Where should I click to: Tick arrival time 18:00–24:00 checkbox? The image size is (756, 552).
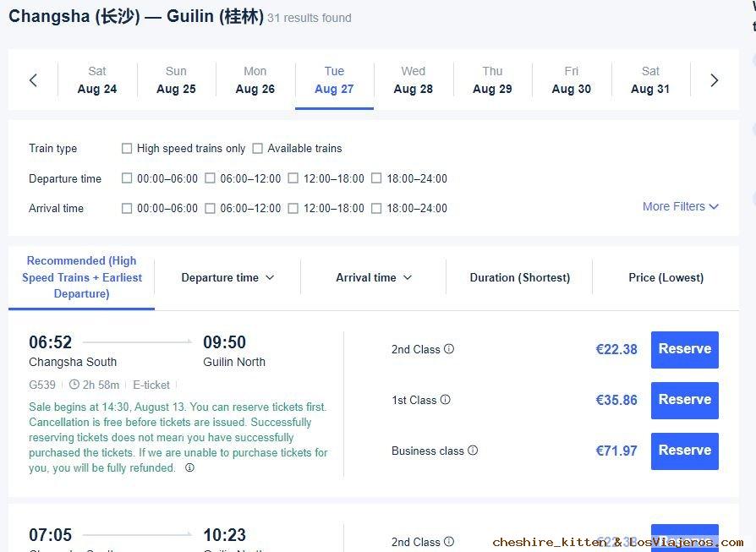pyautogui.click(x=376, y=208)
